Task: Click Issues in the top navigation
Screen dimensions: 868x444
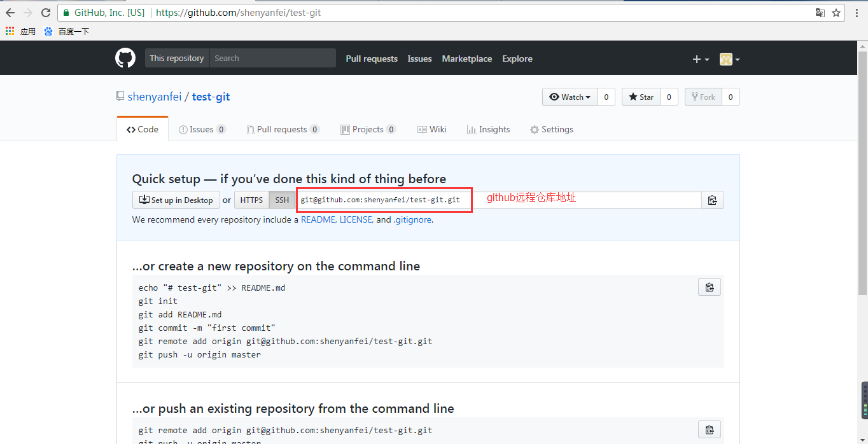Action: click(419, 59)
